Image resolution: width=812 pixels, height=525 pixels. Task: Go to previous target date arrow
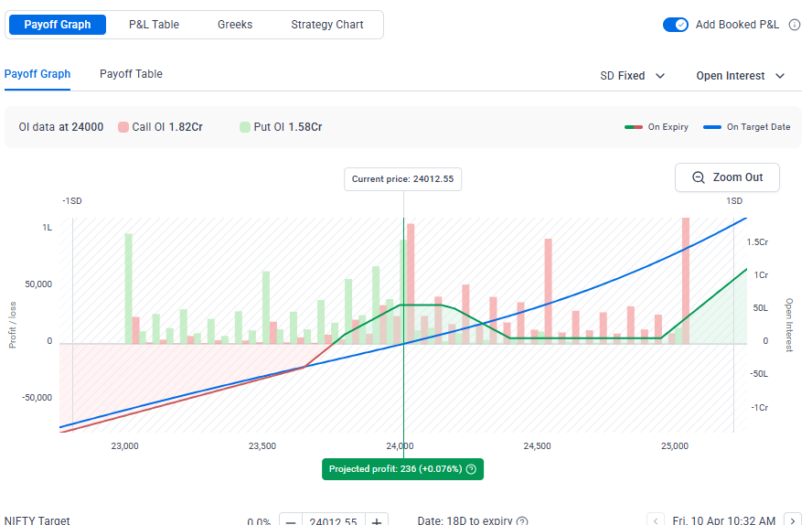[x=656, y=520]
